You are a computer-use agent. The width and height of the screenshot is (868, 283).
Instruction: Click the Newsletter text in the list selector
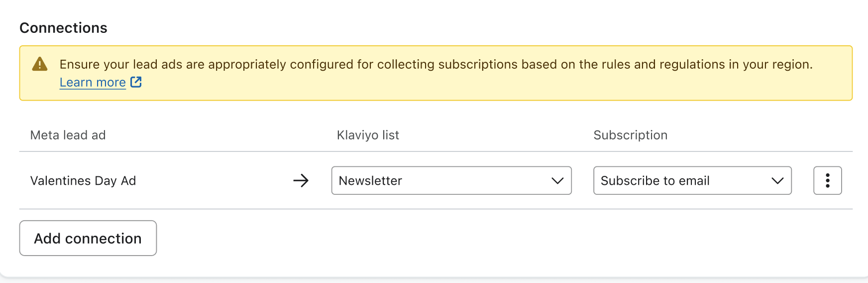(370, 181)
